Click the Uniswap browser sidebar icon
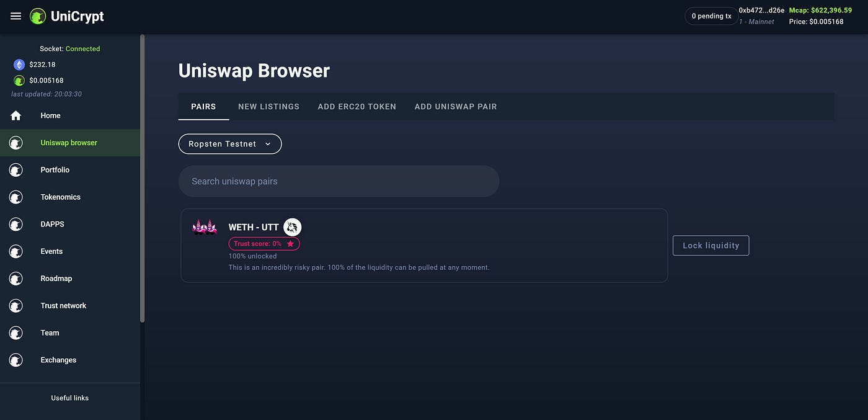 (x=16, y=143)
